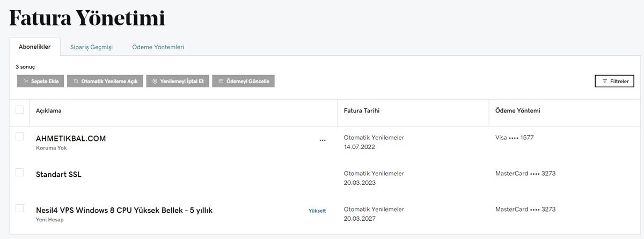
Task: Switch to the Abonelikler tab
Action: pyautogui.click(x=35, y=47)
